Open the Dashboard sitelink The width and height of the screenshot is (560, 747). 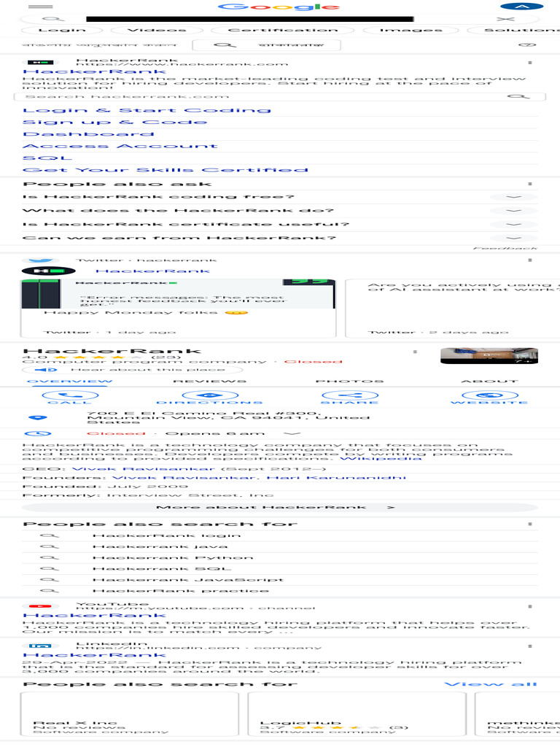pyautogui.click(x=88, y=134)
